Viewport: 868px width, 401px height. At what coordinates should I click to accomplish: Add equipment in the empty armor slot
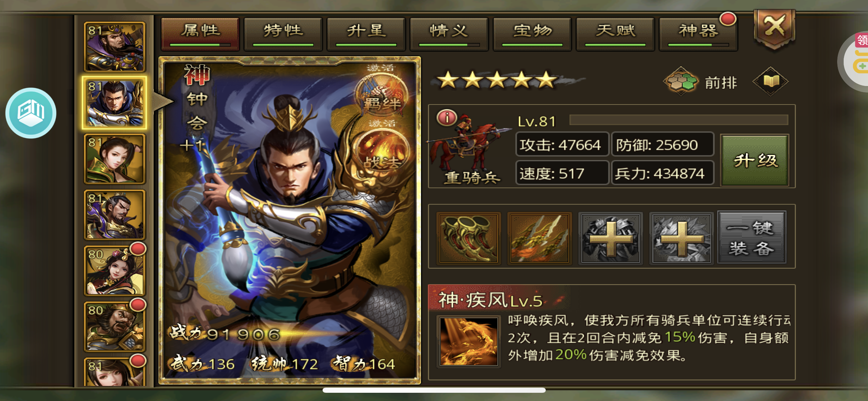(611, 238)
